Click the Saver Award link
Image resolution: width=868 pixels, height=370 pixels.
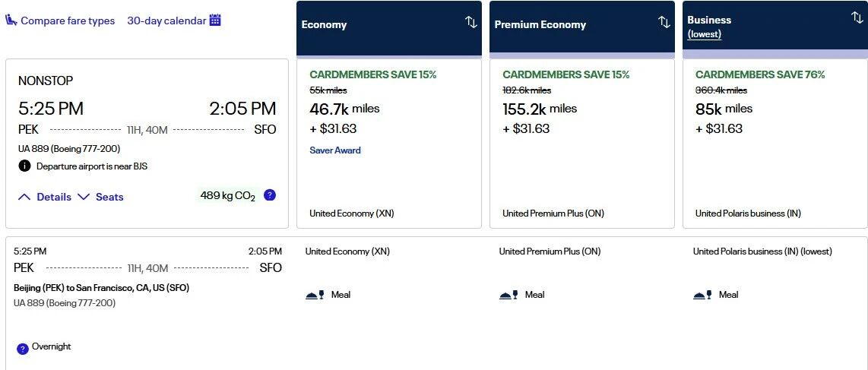pos(335,150)
